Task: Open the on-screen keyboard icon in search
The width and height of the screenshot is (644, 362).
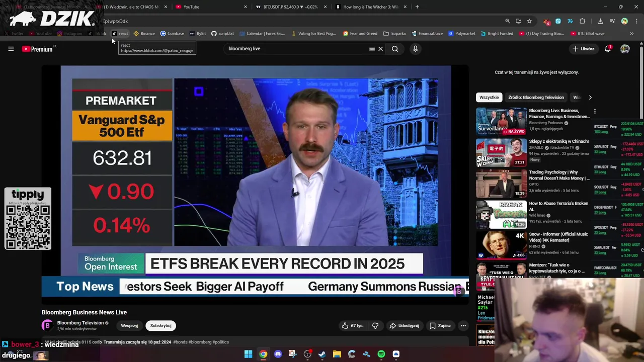Action: (372, 49)
